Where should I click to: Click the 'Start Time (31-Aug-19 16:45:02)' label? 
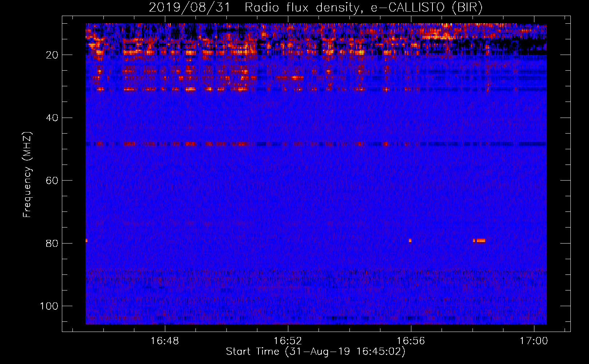(x=316, y=352)
